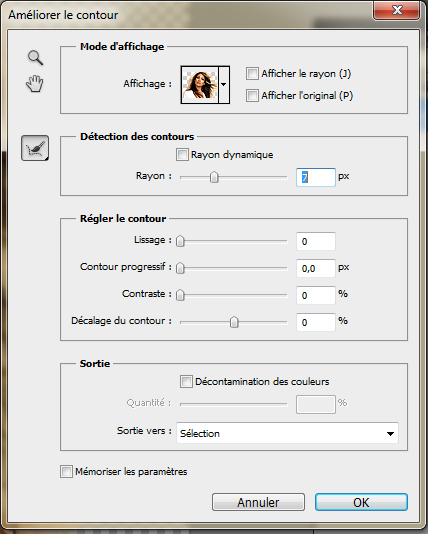The image size is (428, 534).
Task: Click the Affichage preview thumbnail
Action: pos(200,85)
